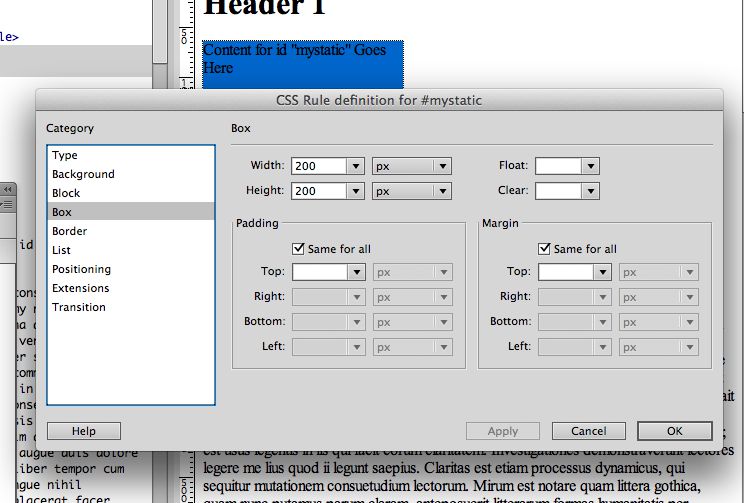Uncheck Margin Same for all checkbox
The image size is (744, 503).
(544, 249)
